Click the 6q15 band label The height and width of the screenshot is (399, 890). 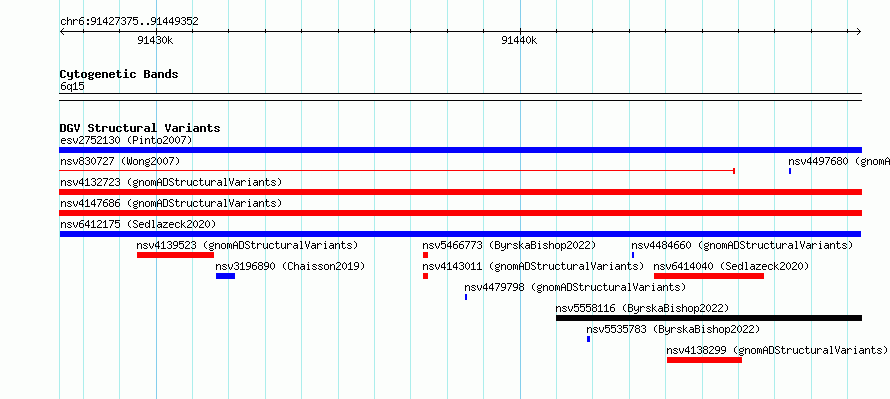point(73,87)
